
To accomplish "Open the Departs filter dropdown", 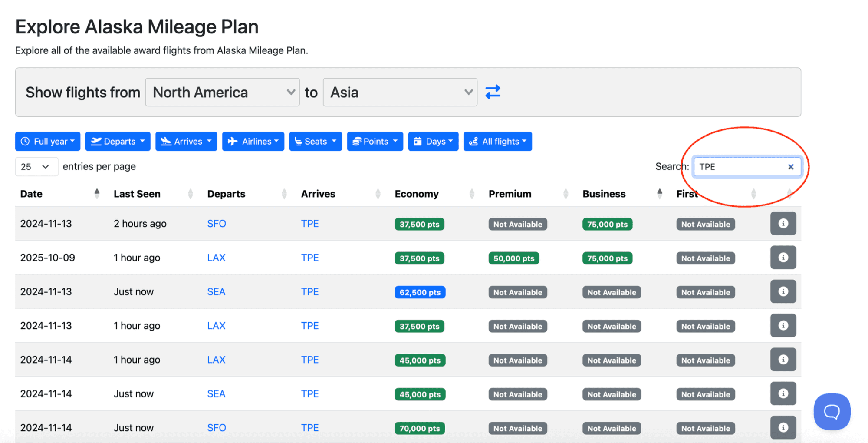I will tap(118, 142).
